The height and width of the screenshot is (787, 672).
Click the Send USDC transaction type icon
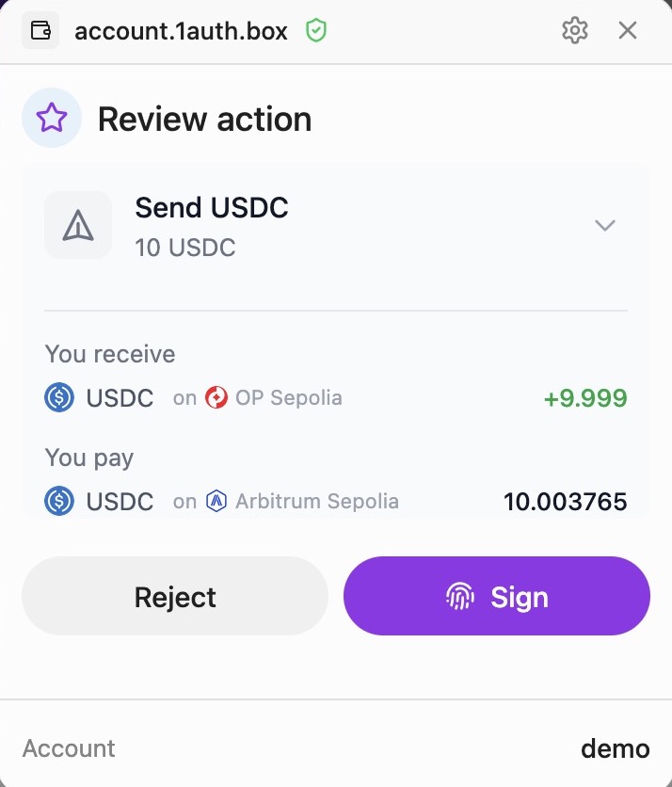pos(77,225)
